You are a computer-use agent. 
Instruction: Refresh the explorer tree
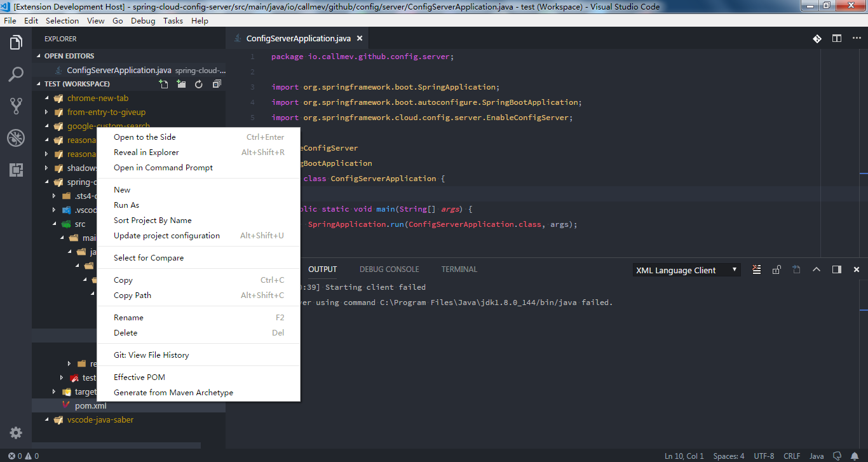[x=199, y=84]
